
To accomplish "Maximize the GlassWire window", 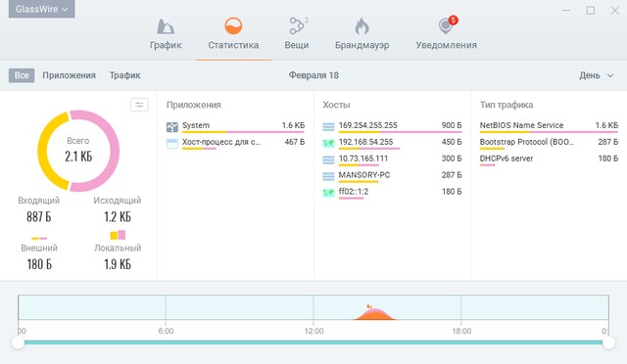I will click(x=591, y=11).
